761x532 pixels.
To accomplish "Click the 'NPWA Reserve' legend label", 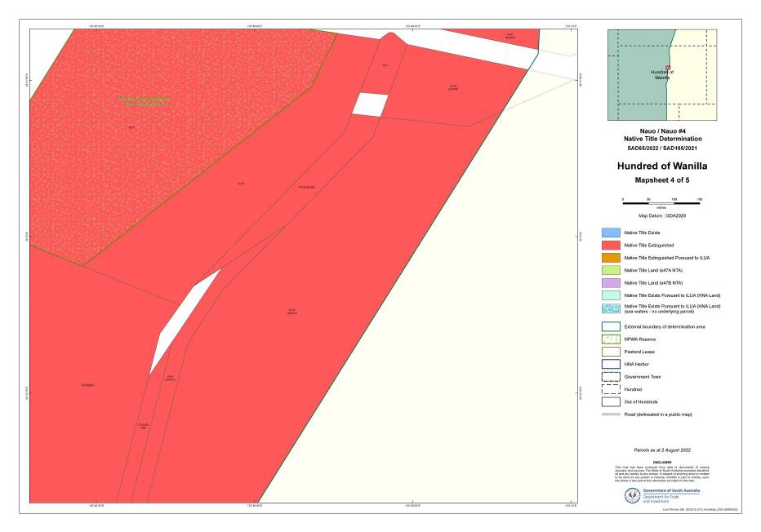I will click(x=639, y=339).
